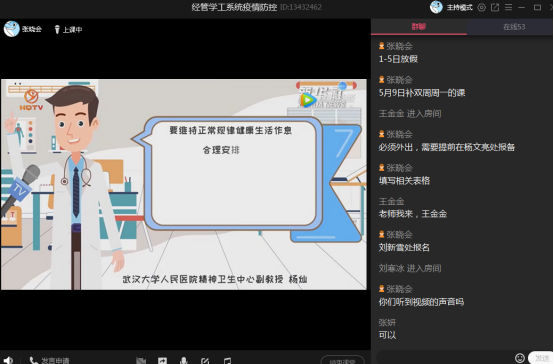Click the 张晓会 avatar in video header
Viewport: 554px width, 364px height.
coord(11,29)
